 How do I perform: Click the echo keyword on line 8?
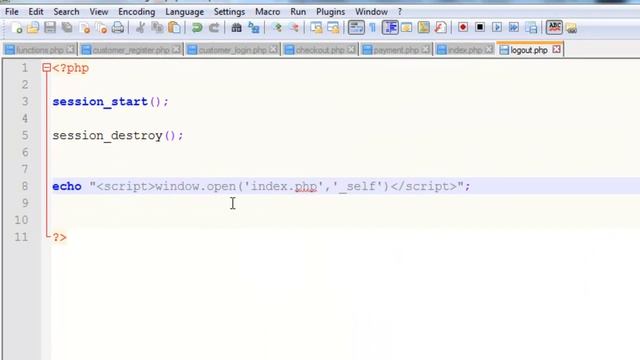[x=67, y=187]
